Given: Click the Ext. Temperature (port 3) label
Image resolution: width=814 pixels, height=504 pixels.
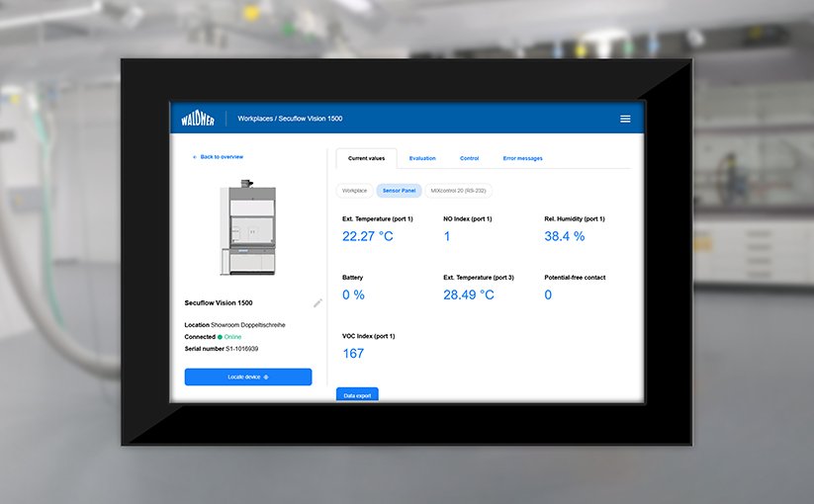Looking at the screenshot, I should pyautogui.click(x=479, y=278).
